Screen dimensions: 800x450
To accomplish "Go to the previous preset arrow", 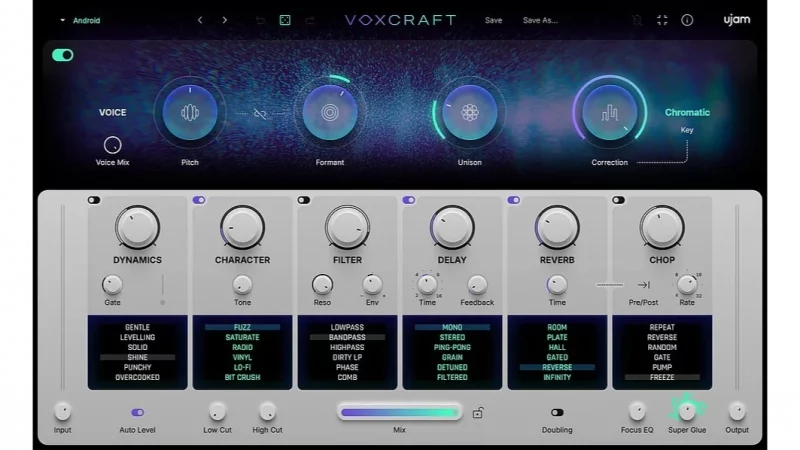I will tap(200, 20).
